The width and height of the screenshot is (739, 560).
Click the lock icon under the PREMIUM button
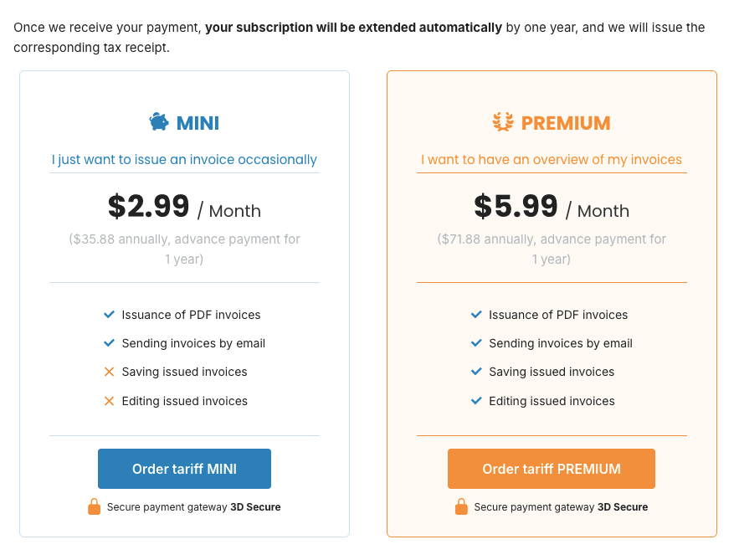click(461, 506)
